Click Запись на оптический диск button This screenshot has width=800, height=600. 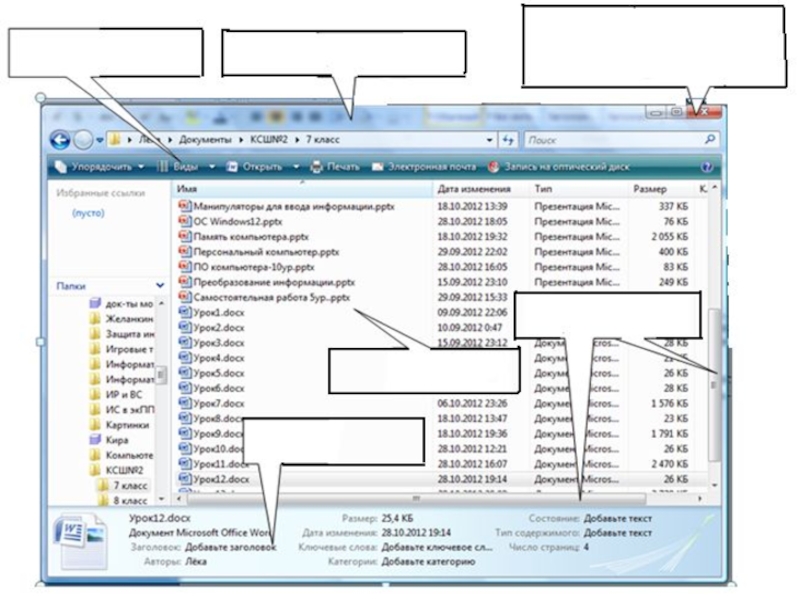tap(559, 167)
